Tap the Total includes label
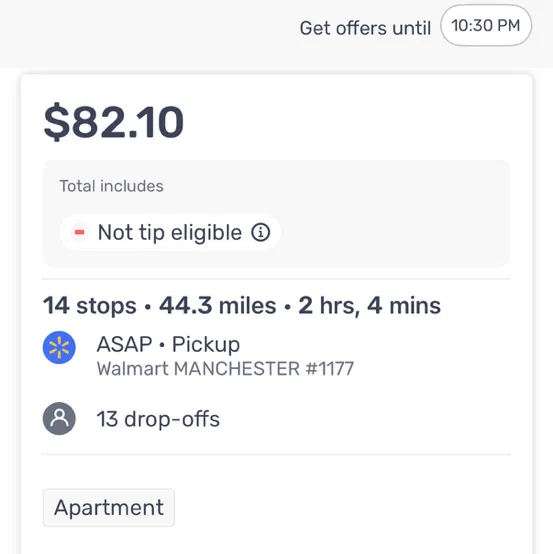The height and width of the screenshot is (554, 553). (x=111, y=186)
